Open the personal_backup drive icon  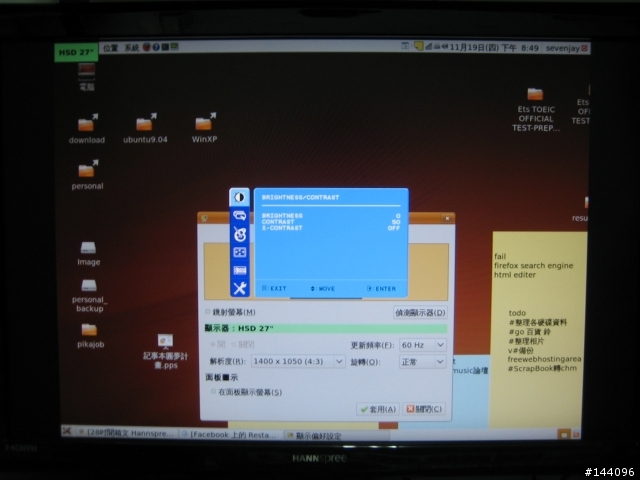(89, 296)
